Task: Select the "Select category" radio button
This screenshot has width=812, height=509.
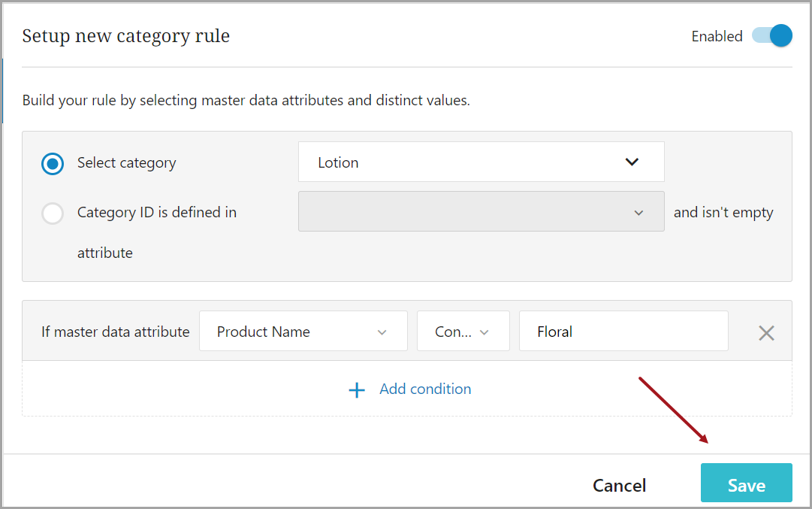Action: coord(53,163)
